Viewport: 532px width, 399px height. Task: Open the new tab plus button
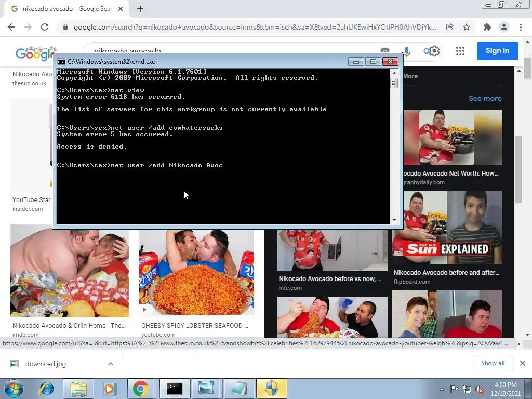click(140, 9)
